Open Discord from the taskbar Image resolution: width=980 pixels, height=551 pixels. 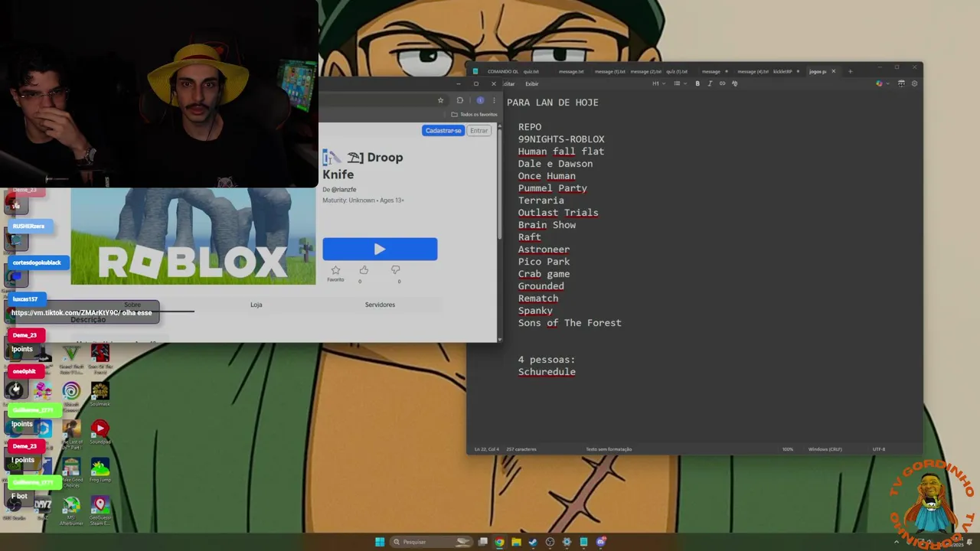601,542
